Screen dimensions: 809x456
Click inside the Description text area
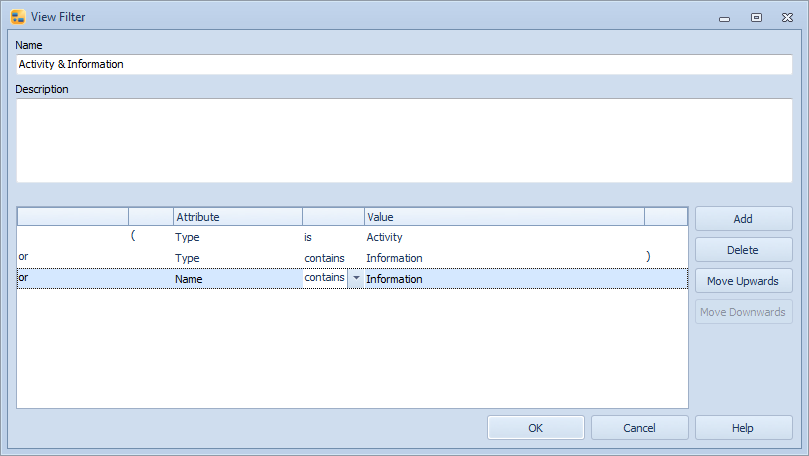click(x=404, y=140)
